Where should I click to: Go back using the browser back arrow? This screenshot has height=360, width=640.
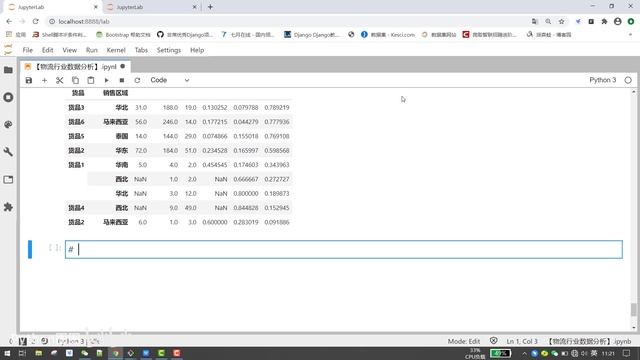pos(9,21)
